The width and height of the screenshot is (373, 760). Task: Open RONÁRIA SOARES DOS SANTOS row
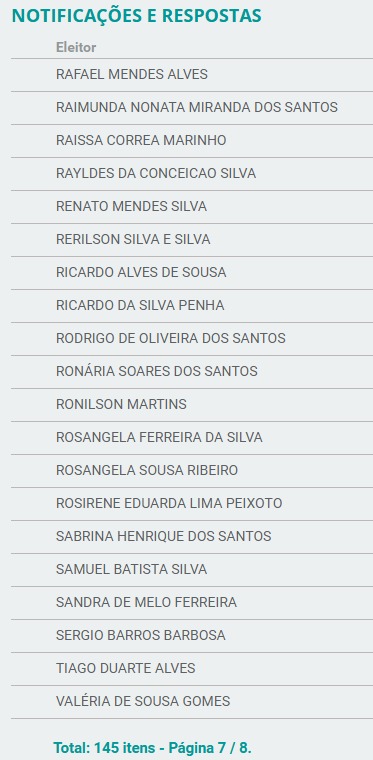192,371
